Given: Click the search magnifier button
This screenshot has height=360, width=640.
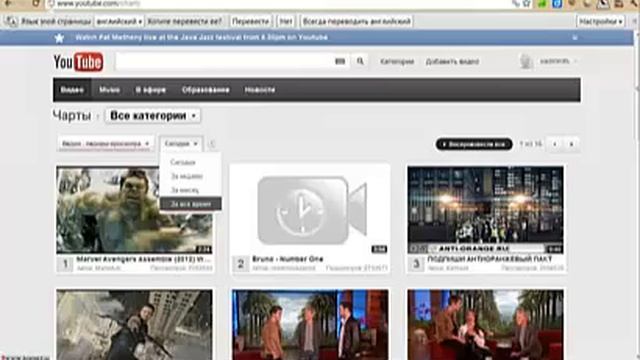Looking at the screenshot, I should pyautogui.click(x=360, y=61).
